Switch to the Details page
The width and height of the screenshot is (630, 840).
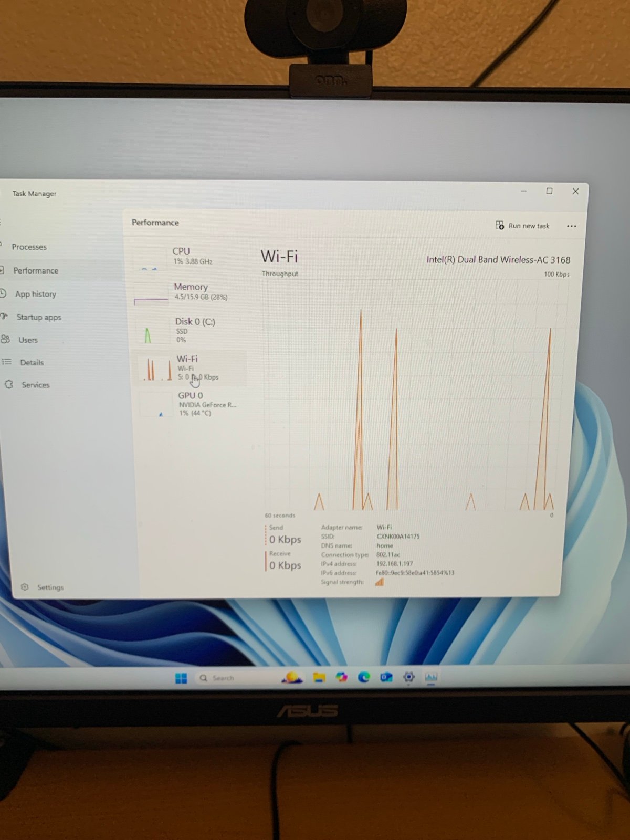pyautogui.click(x=31, y=362)
